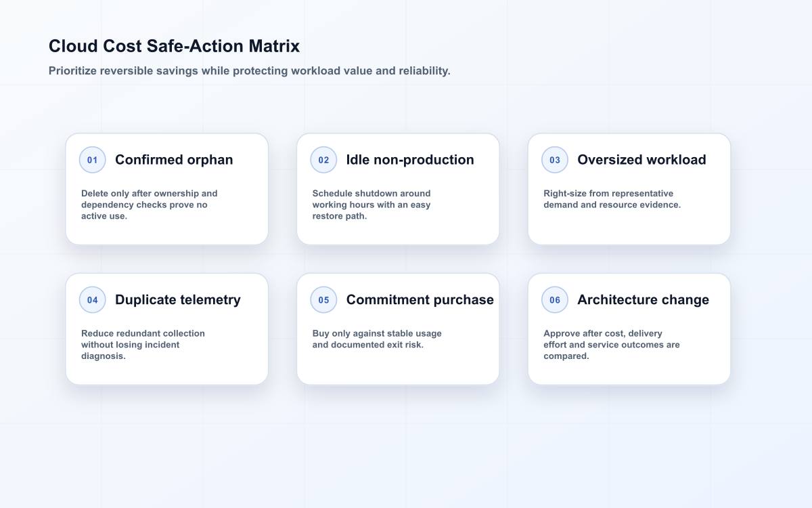Click the stable usage description text
This screenshot has height=508, width=812.
377,339
